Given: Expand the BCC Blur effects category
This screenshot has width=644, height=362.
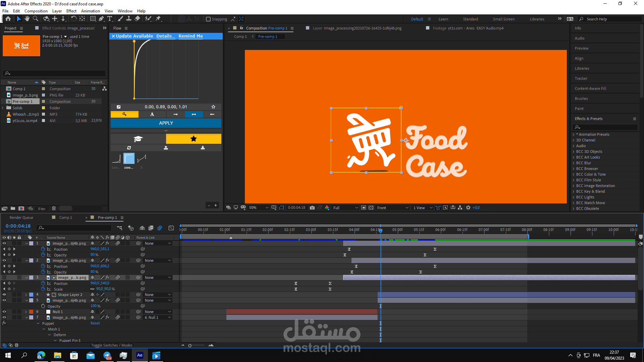Looking at the screenshot, I should point(574,163).
